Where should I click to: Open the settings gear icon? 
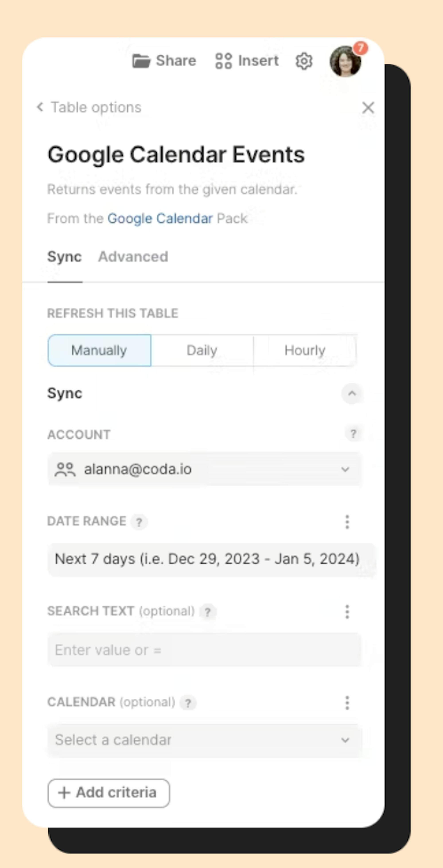[304, 61]
